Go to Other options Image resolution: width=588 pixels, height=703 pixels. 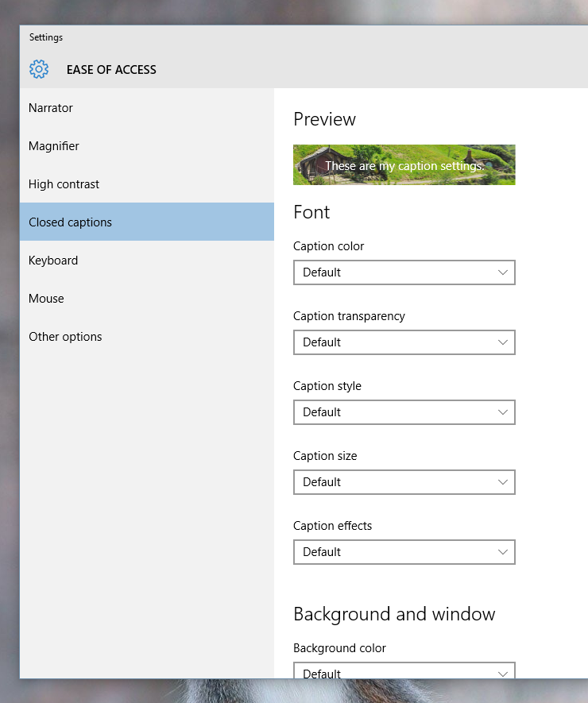[x=147, y=337]
